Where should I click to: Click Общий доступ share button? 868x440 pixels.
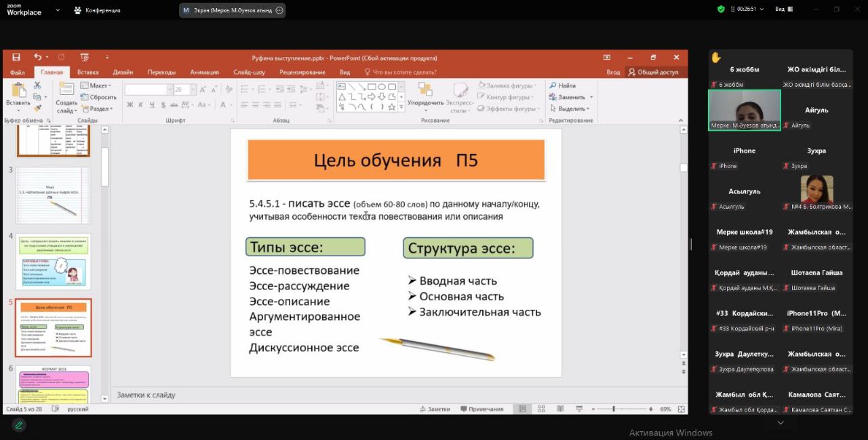pos(653,72)
